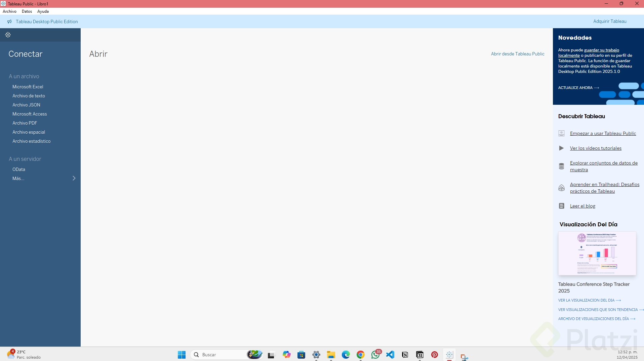Open Microsoft Edge from the taskbar
The width and height of the screenshot is (644, 361).
[346, 355]
